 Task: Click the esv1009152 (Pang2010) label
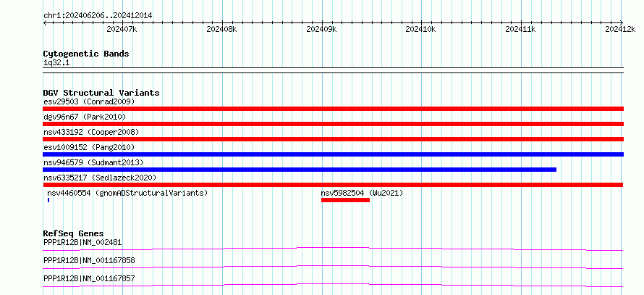89,147
